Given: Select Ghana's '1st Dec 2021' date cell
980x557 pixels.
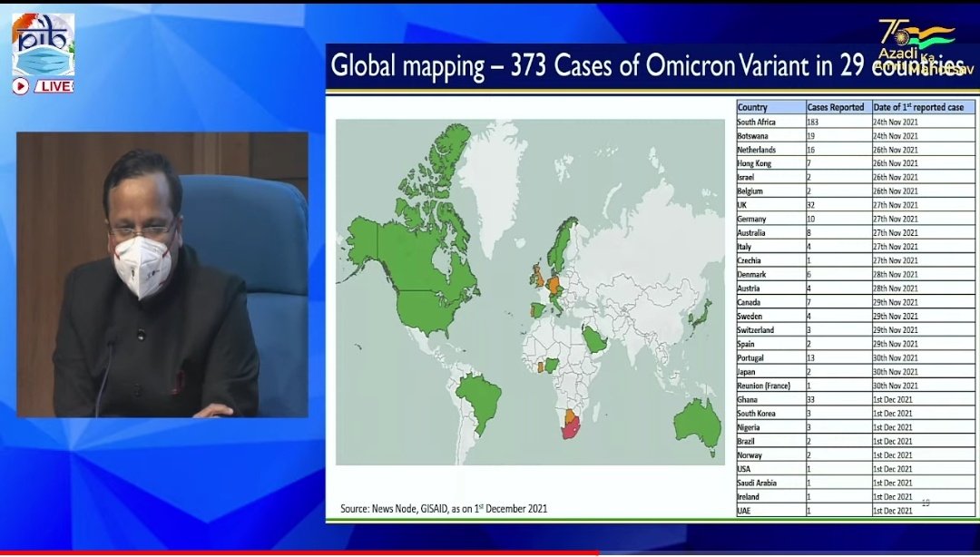Looking at the screenshot, I should coord(923,399).
